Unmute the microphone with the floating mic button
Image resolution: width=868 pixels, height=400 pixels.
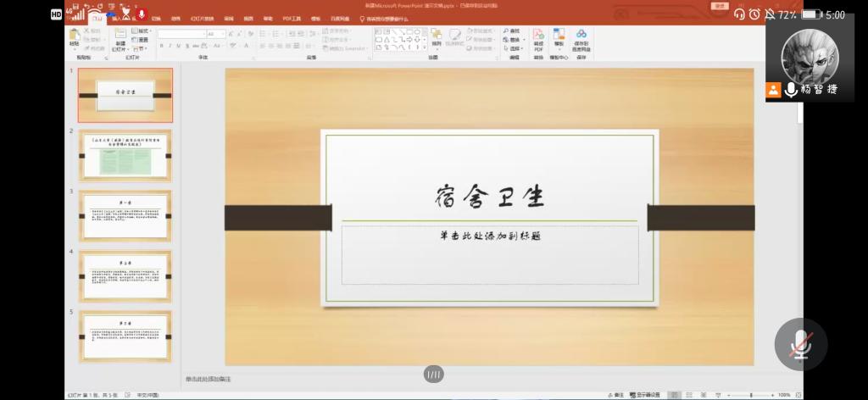pos(800,344)
